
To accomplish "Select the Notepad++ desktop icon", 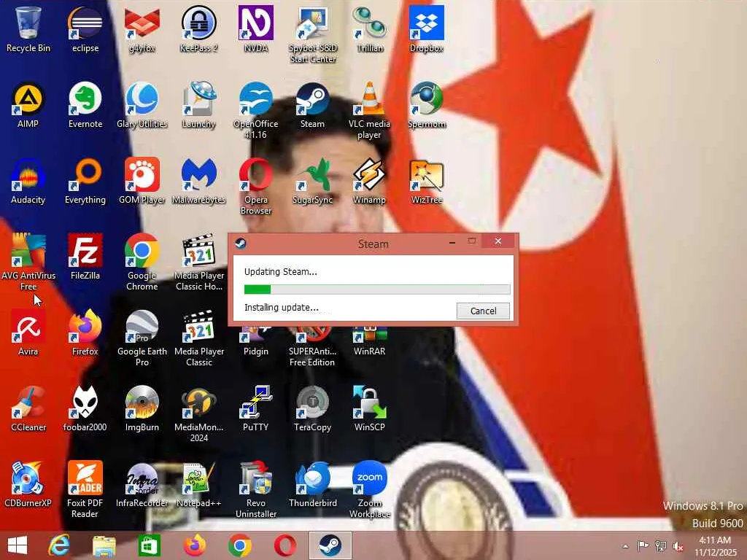I will (x=198, y=484).
